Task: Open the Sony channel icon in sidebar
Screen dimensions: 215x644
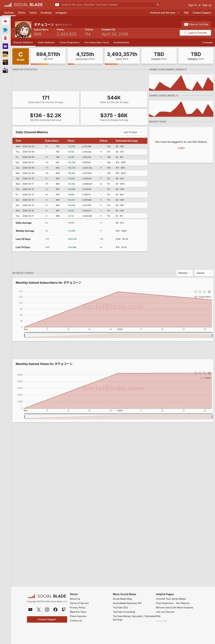Action: [5, 54]
